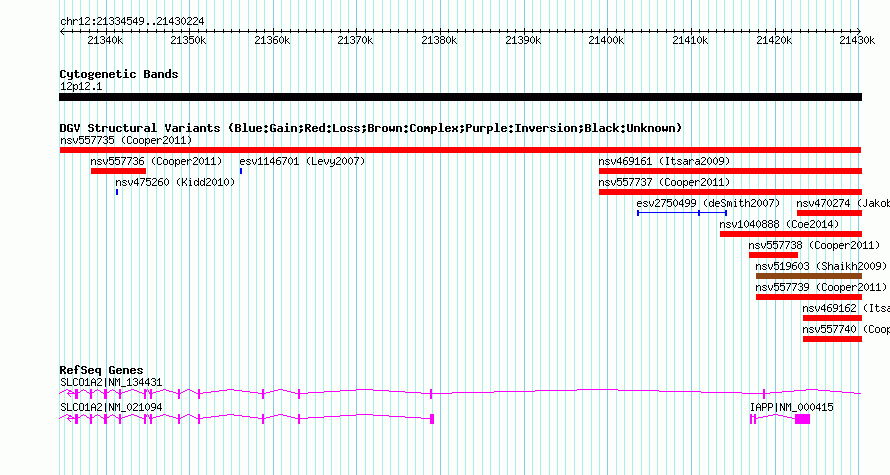Click the nsv557739 (Cooper2011) label
This screenshot has height=475, width=890.
pos(821,287)
